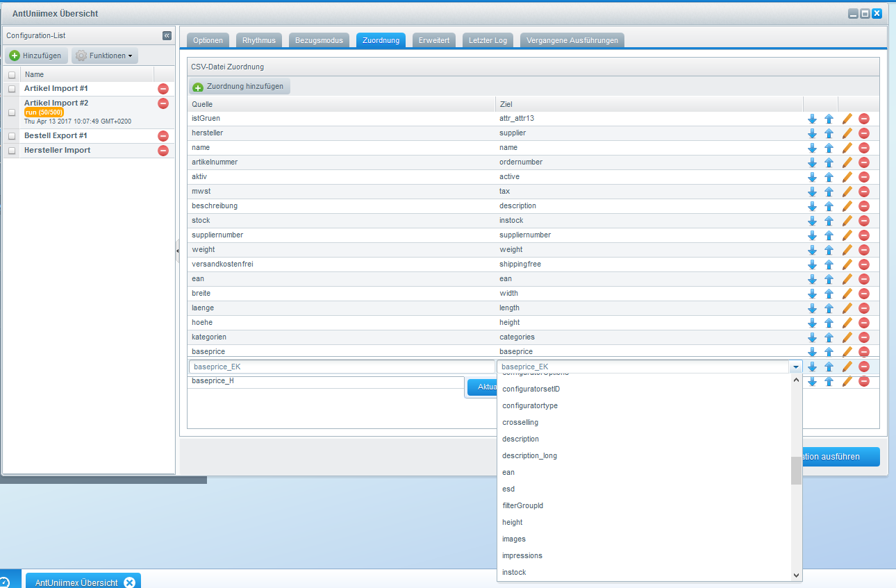Screen dimensions: 896x588
Task: Edit the beschreibung mapping
Action: point(847,206)
